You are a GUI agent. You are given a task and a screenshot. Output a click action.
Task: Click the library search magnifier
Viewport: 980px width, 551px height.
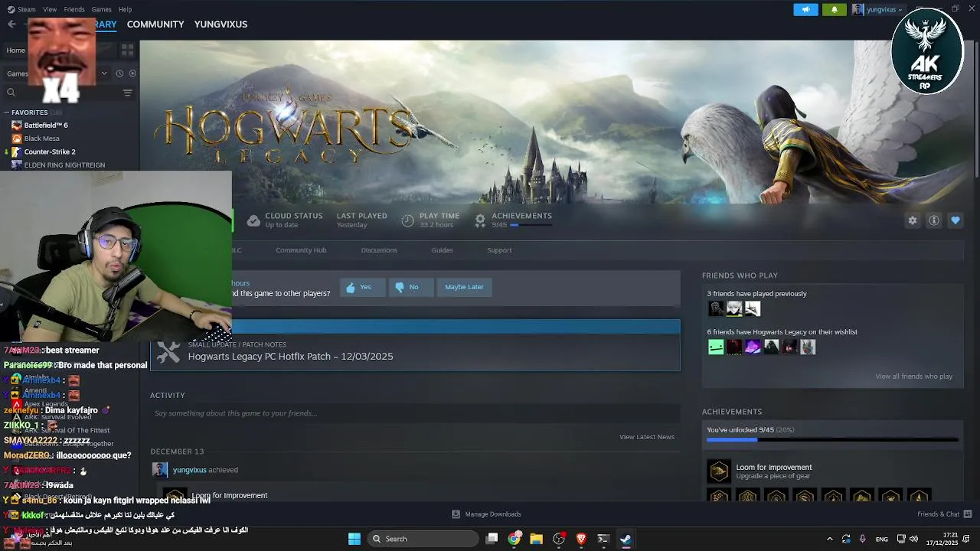(x=11, y=93)
